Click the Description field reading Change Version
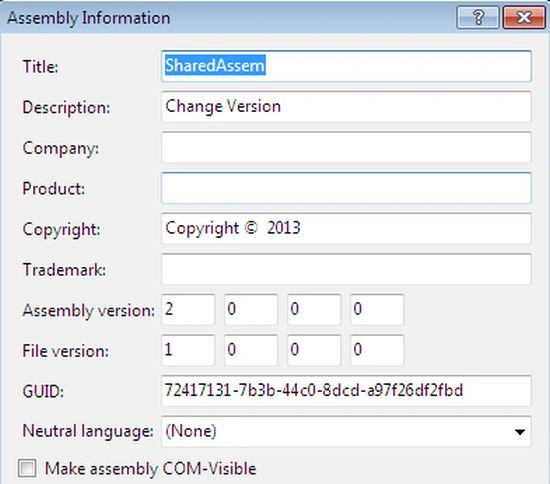 (x=346, y=107)
